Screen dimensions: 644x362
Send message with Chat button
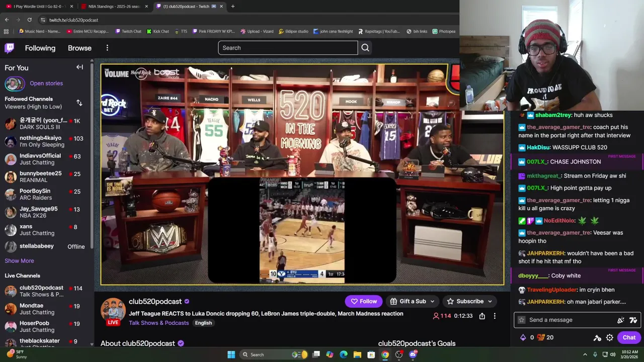[629, 337]
